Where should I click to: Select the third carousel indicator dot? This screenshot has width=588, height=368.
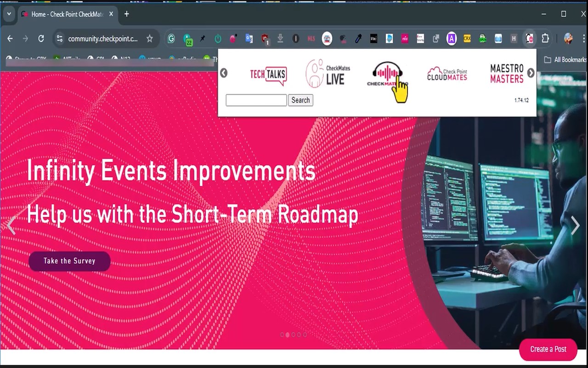(x=294, y=335)
